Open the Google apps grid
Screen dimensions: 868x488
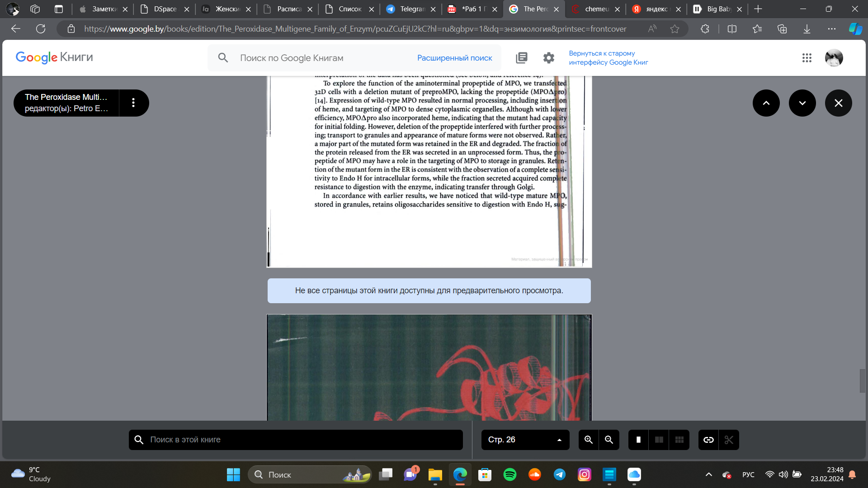point(807,58)
